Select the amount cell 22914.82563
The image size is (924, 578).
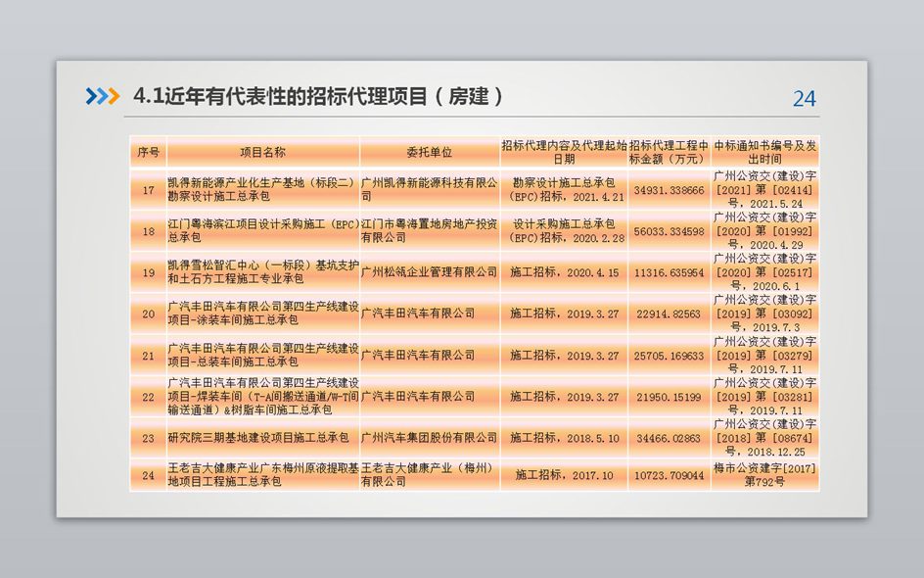pos(669,313)
